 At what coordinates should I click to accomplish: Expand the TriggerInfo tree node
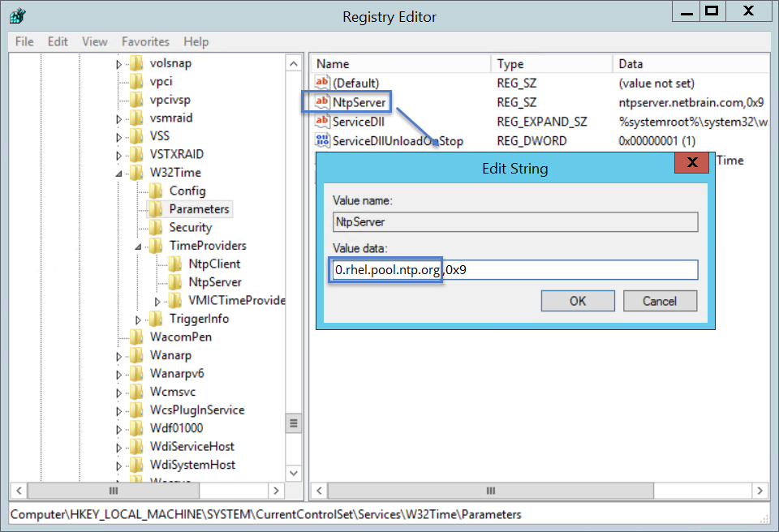point(138,320)
